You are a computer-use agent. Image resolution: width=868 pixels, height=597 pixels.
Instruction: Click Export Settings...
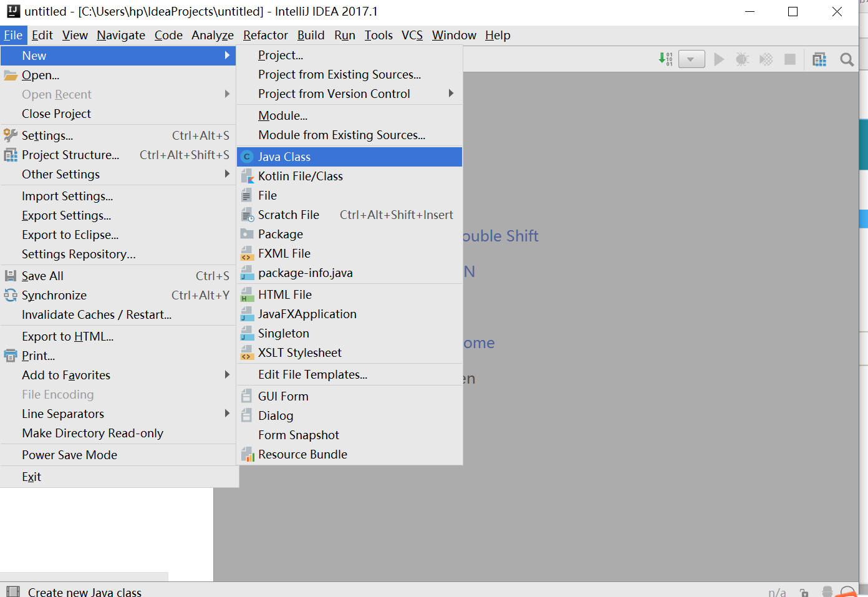[x=118, y=215]
